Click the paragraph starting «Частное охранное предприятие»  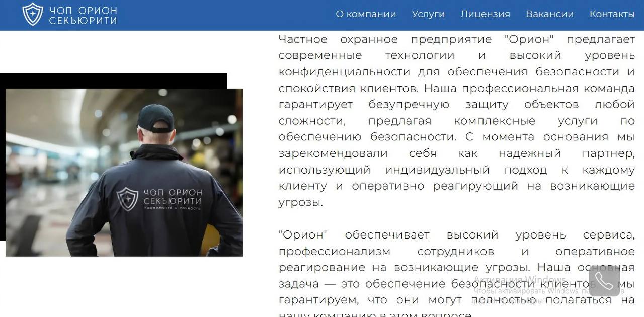click(457, 121)
